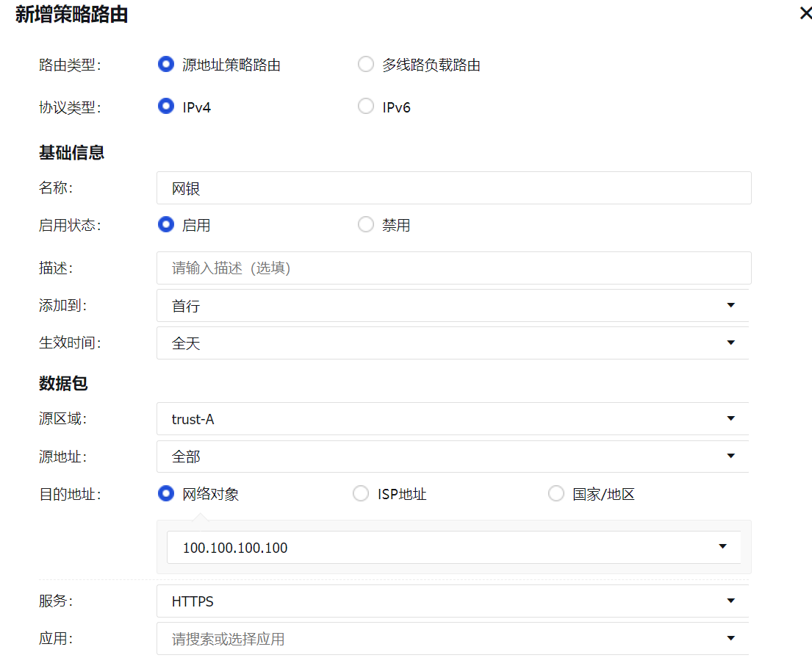Select 网络对象 as destination type
The image size is (812, 669).
[x=166, y=494]
